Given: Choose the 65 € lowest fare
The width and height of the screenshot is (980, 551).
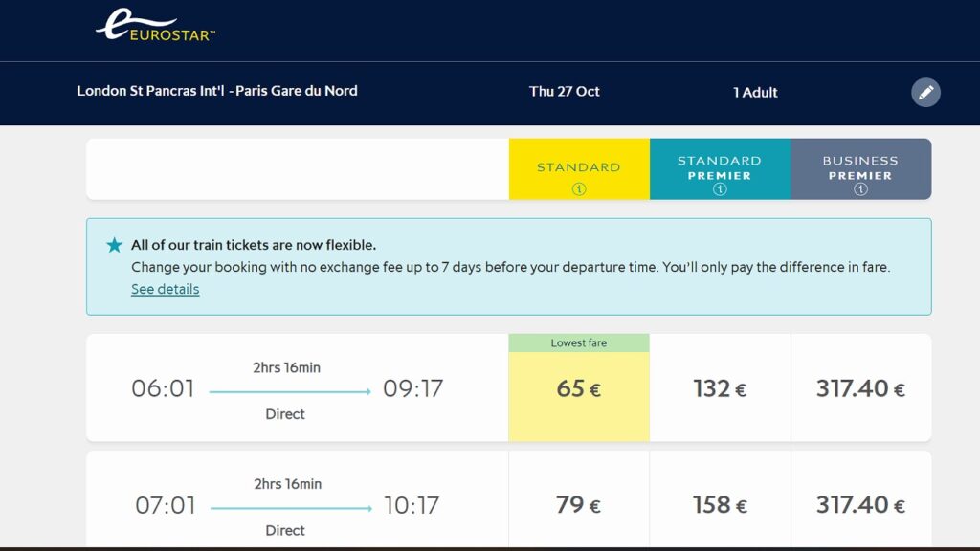Looking at the screenshot, I should tap(579, 388).
